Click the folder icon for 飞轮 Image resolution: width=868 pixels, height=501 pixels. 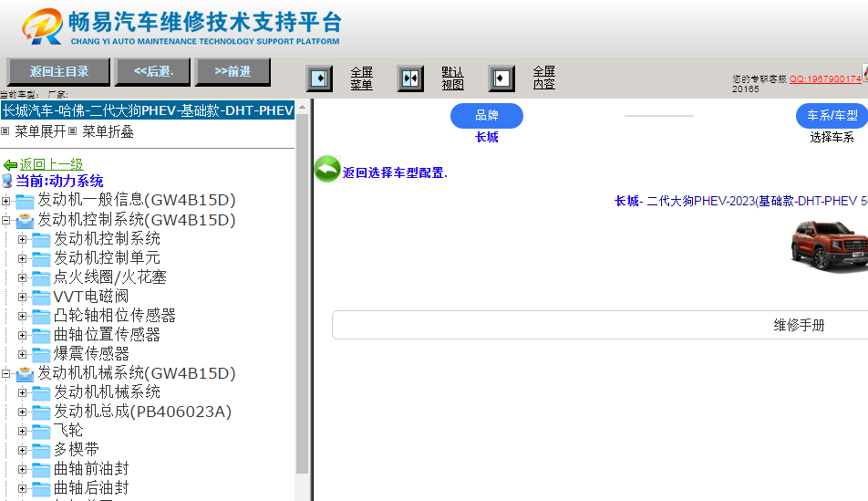tap(41, 431)
